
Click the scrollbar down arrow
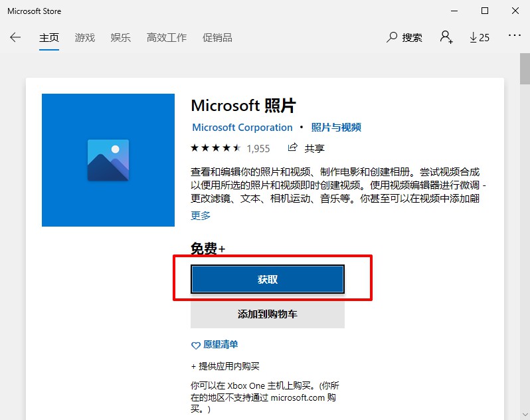tap(525, 414)
